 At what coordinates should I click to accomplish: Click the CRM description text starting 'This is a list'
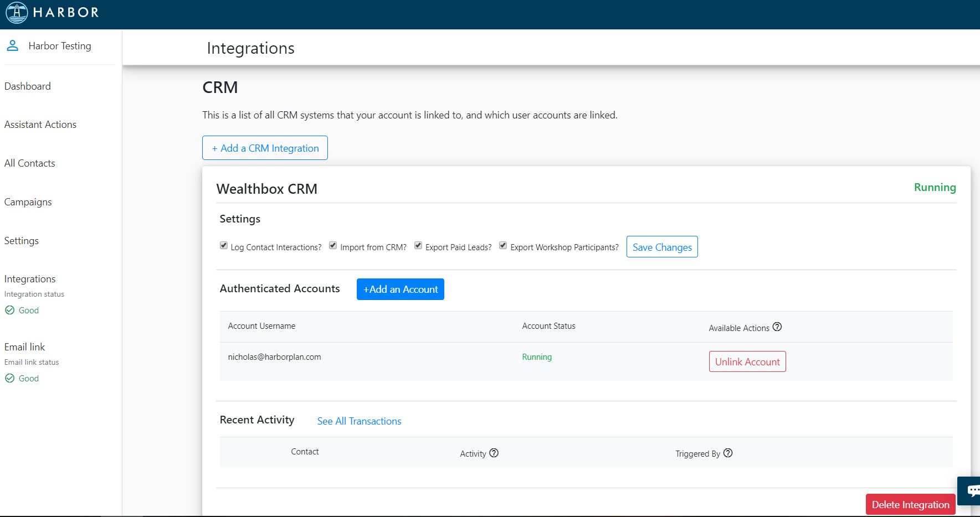[x=410, y=115]
